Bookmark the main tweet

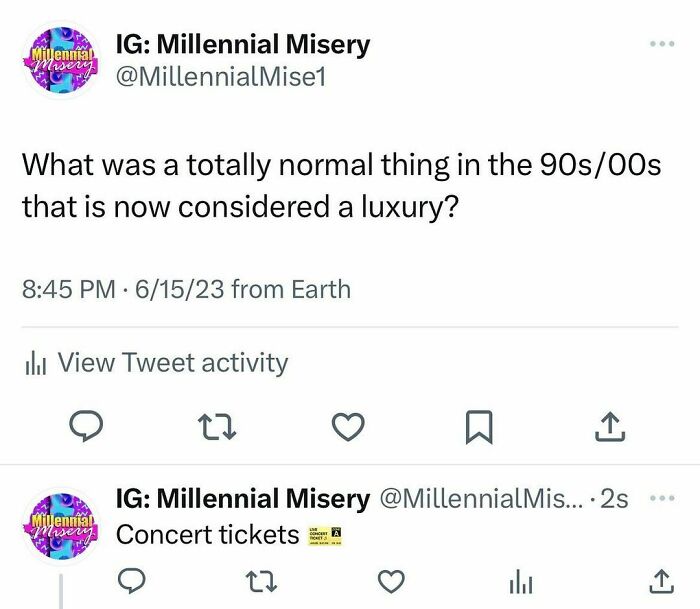[480, 428]
